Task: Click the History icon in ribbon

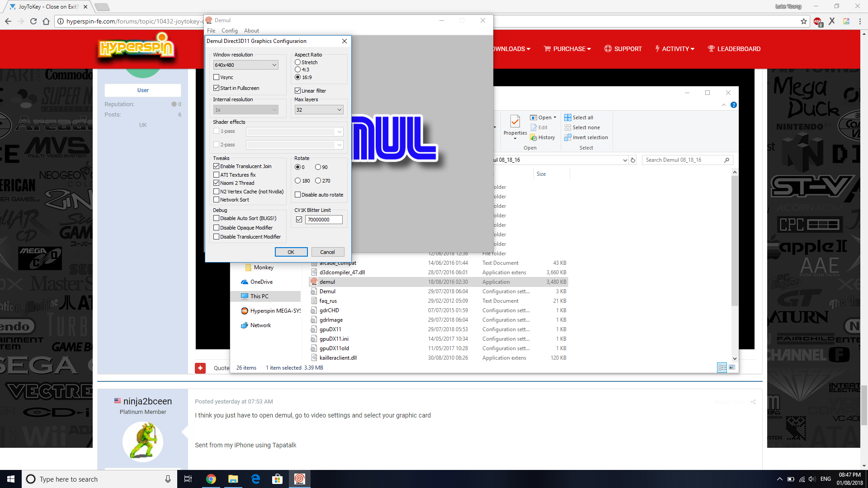Action: (534, 137)
